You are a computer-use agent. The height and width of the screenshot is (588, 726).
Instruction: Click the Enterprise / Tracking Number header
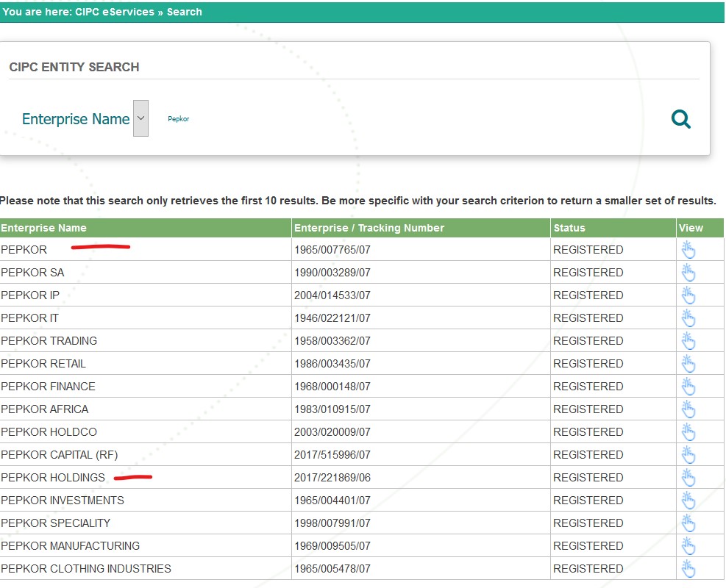(x=369, y=228)
